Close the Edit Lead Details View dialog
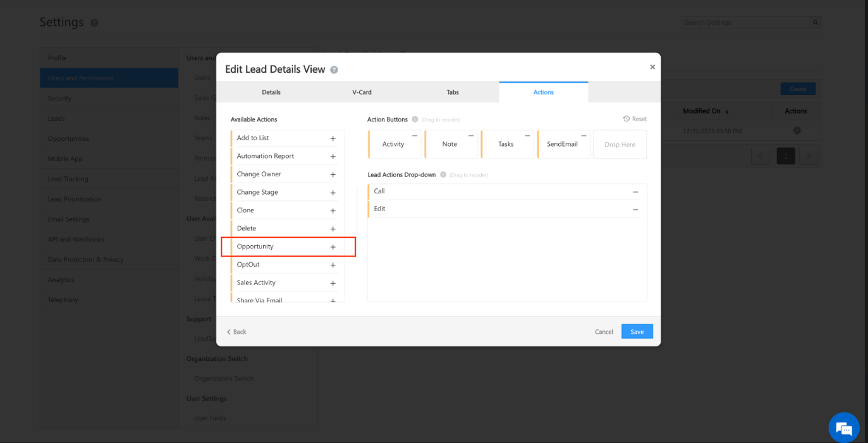Image resolution: width=868 pixels, height=443 pixels. [652, 67]
